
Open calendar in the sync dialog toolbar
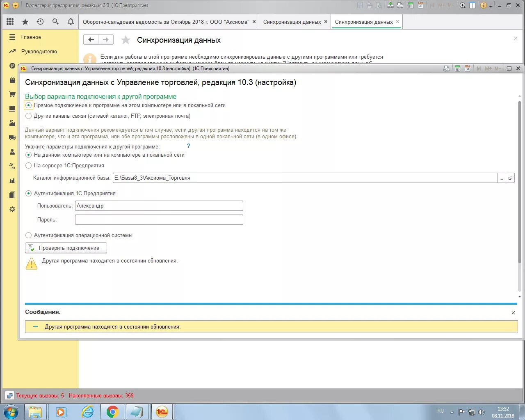[x=467, y=68]
